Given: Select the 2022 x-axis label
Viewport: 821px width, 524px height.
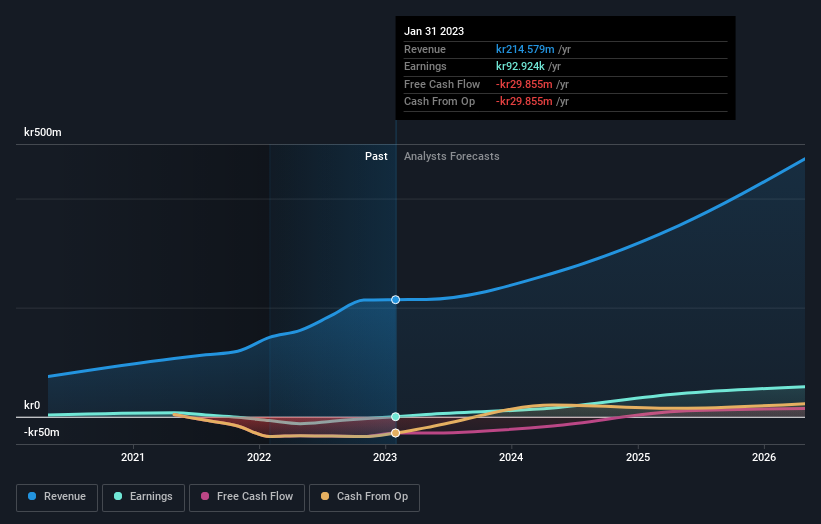Looking at the screenshot, I should [259, 458].
